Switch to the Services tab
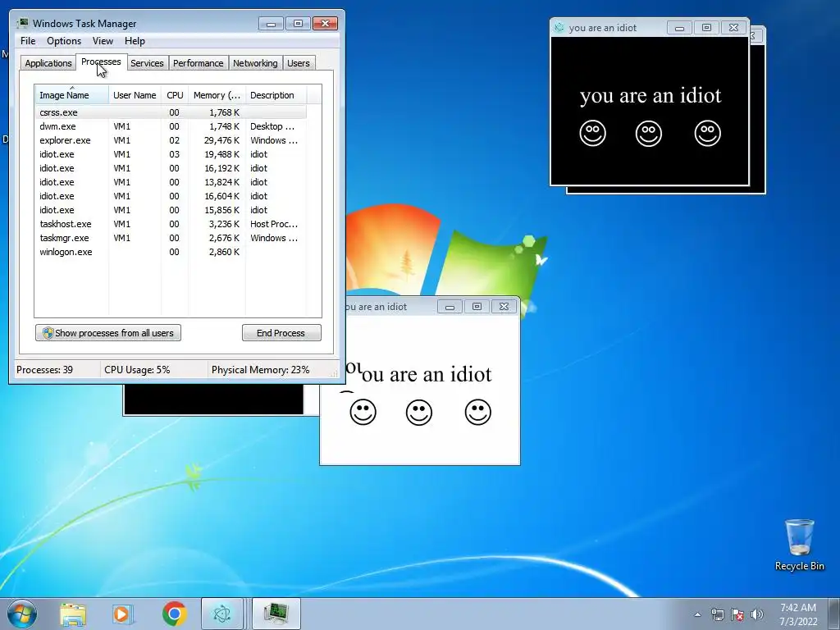The image size is (840, 630). 148,63
